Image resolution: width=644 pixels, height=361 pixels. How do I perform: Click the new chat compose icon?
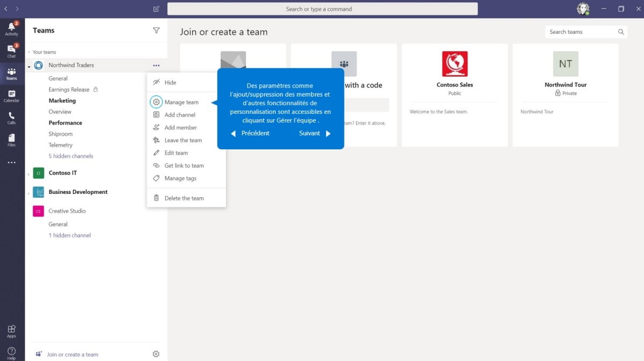(x=156, y=9)
